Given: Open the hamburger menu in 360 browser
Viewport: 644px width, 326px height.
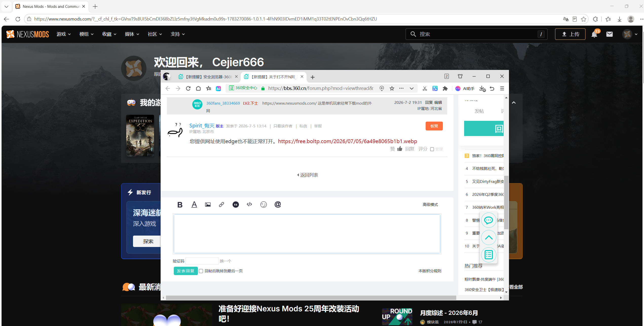Looking at the screenshot, I should [x=502, y=88].
